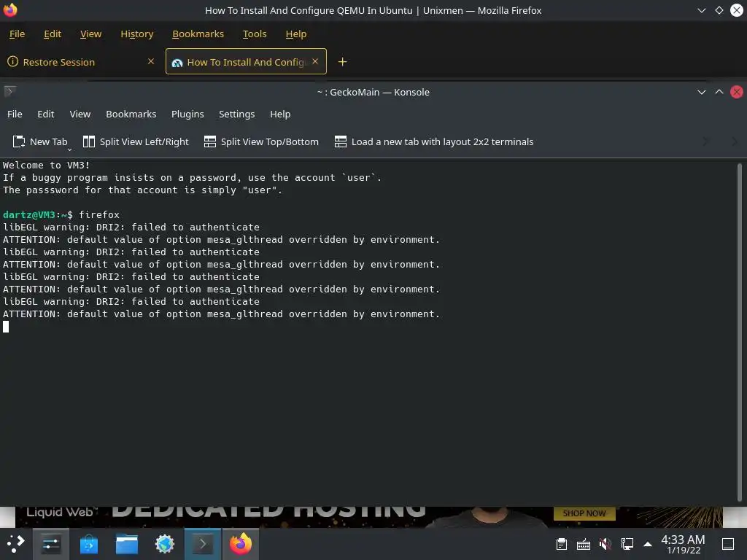The width and height of the screenshot is (747, 560).
Task: Click Split View Left/Right
Action: (136, 142)
